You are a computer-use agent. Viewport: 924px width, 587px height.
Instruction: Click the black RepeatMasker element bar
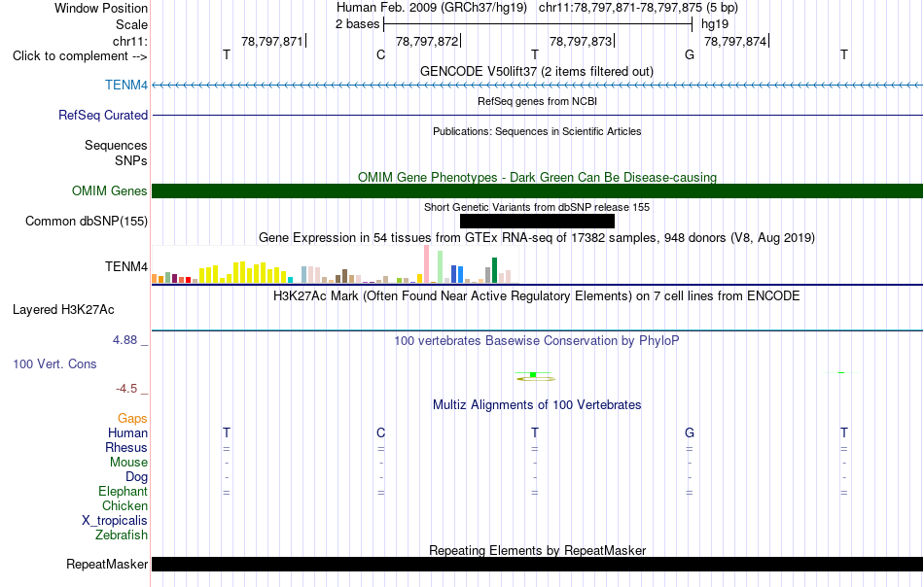pyautogui.click(x=537, y=564)
